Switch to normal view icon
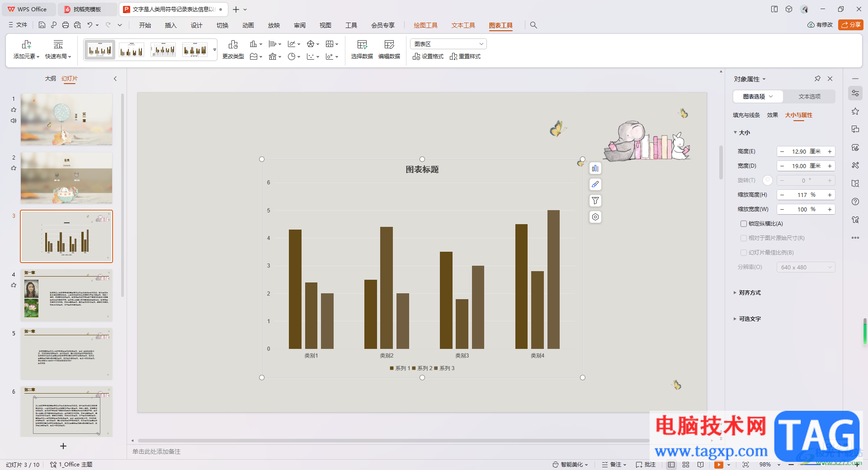Screen dimensions: 868x470 [x=671, y=465]
